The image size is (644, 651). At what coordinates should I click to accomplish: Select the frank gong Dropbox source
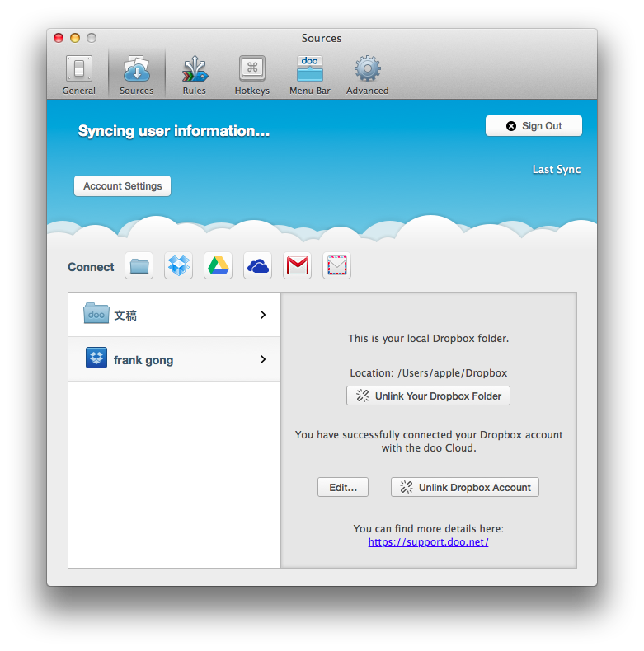(x=175, y=359)
